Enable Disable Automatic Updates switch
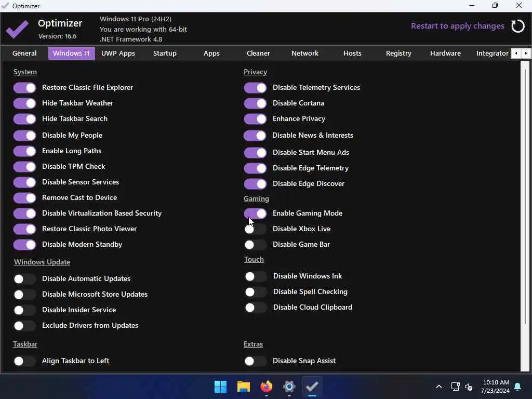The height and width of the screenshot is (399, 532). (24, 279)
